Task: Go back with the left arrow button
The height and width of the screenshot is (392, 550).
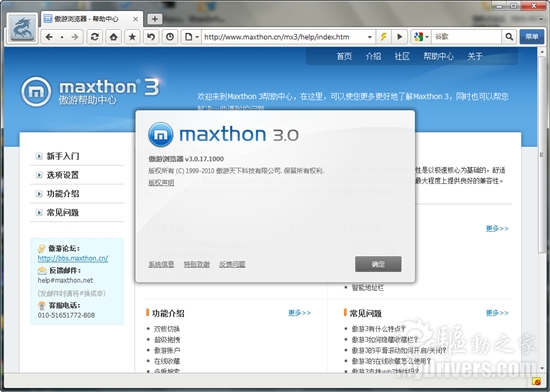Action: (x=49, y=37)
